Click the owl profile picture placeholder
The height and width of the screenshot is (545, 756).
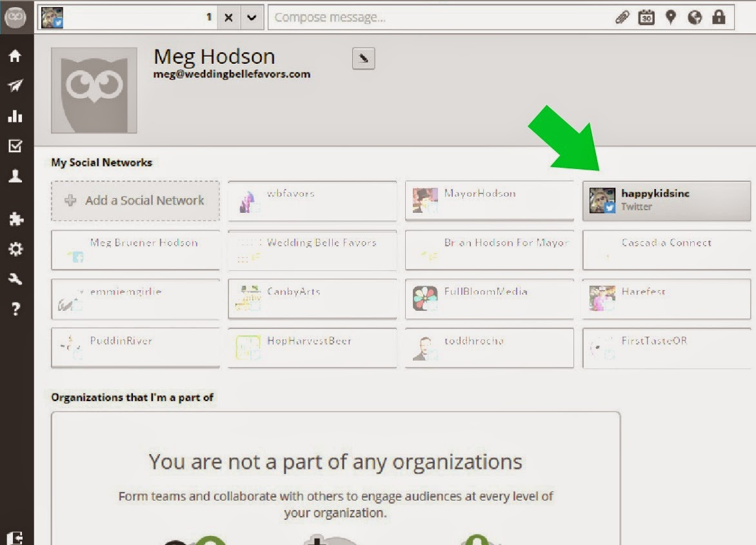tap(94, 90)
